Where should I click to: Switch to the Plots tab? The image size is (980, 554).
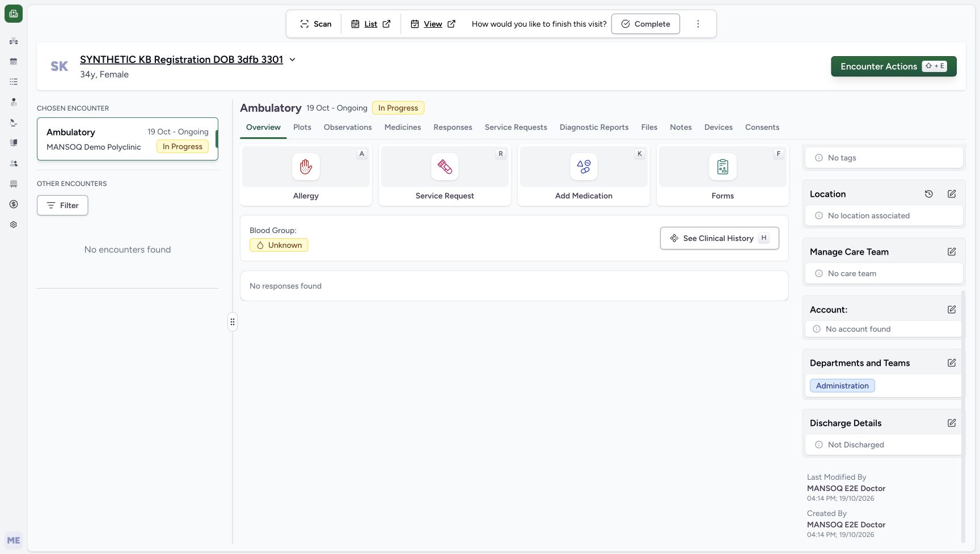(x=302, y=127)
